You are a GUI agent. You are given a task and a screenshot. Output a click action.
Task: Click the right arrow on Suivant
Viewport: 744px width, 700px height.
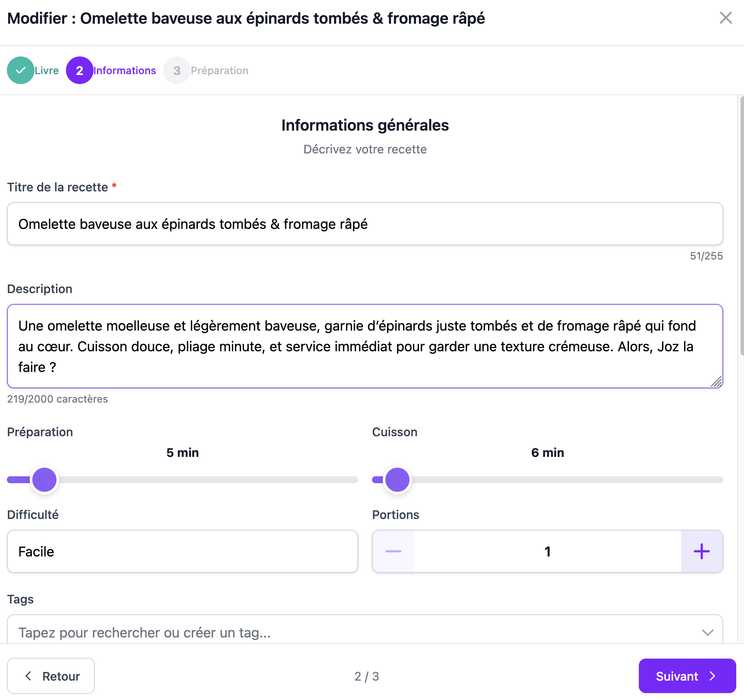(713, 676)
